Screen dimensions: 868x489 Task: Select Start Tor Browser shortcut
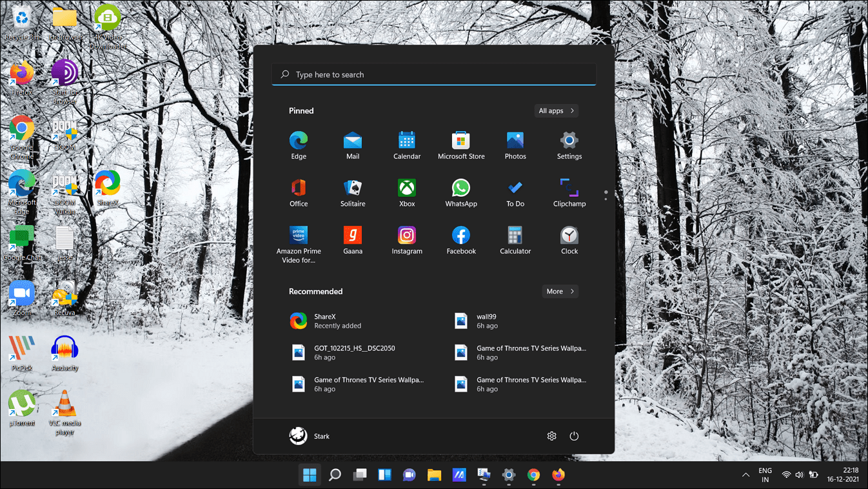pyautogui.click(x=64, y=83)
